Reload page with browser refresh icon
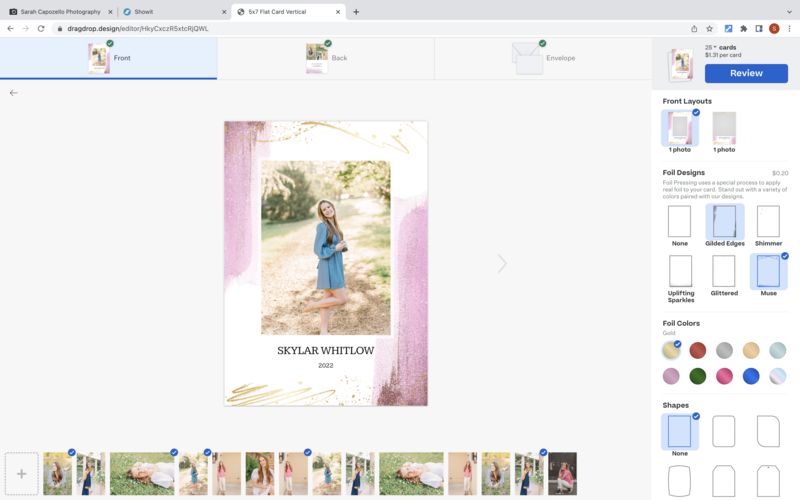Screen dimensions: 800x500 (x=41, y=29)
